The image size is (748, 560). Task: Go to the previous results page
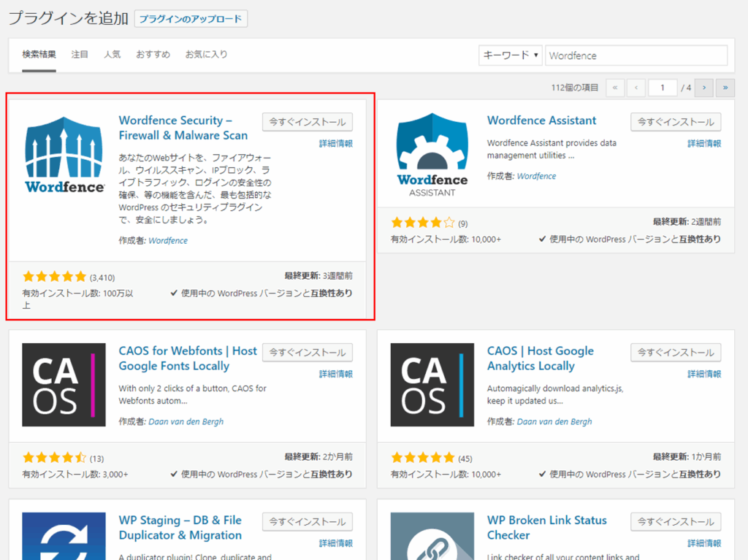pos(636,88)
